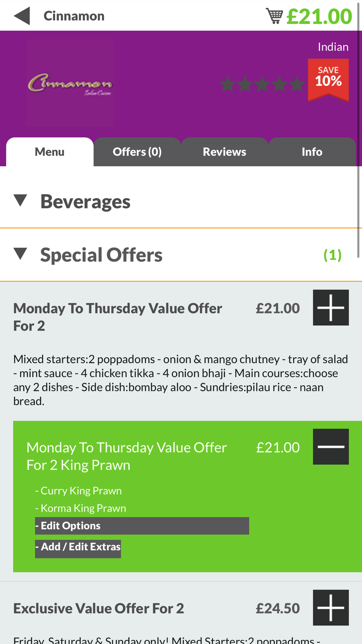Add Monday To Thursday Value Offer with plus
This screenshot has height=644, width=362.
[x=331, y=308]
